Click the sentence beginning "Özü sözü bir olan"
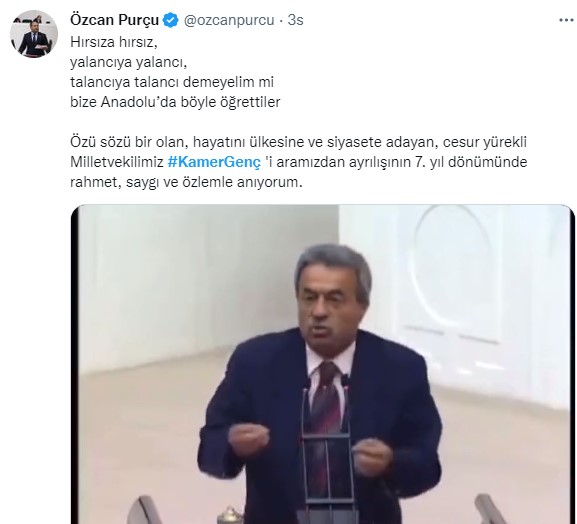This screenshot has width=577, height=524. [298, 142]
